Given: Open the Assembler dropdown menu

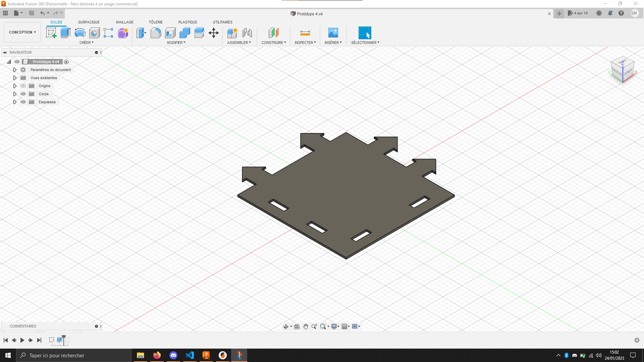Looking at the screenshot, I should pos(239,43).
